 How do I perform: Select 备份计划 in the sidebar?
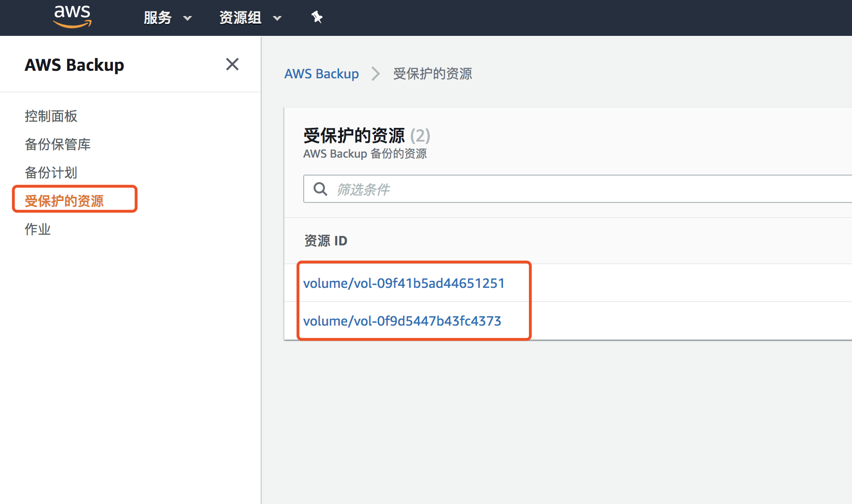[51, 173]
